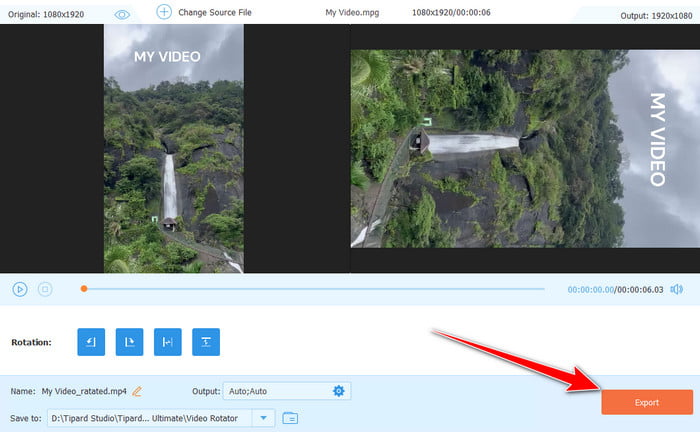700x432 pixels.
Task: Rotate video 90 degrees clockwise
Action: click(x=129, y=342)
